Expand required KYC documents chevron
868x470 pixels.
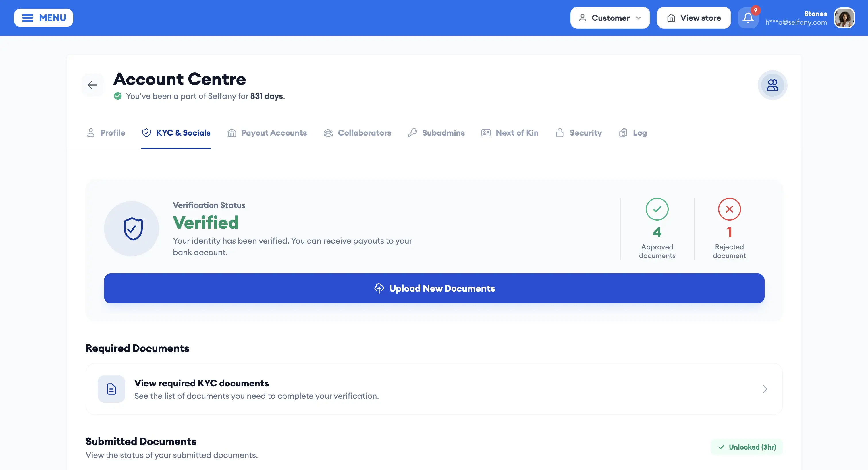coord(765,389)
